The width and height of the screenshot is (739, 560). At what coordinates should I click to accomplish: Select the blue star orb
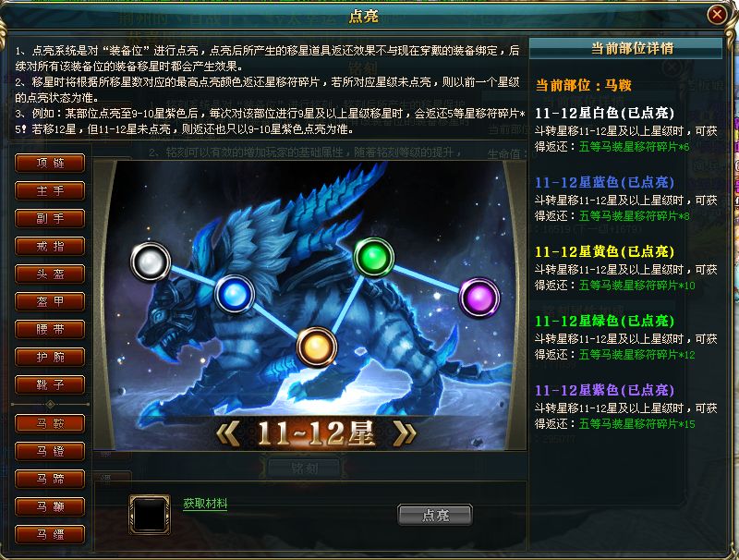click(235, 295)
